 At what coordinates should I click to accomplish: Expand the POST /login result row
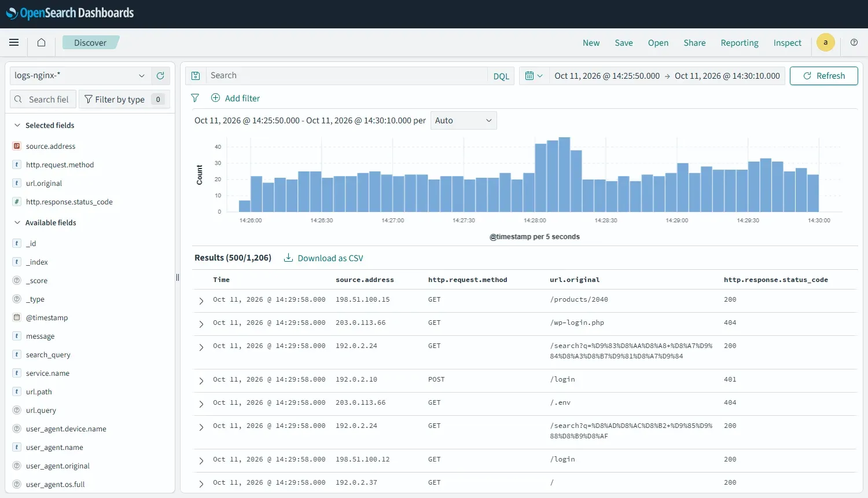pos(201,380)
